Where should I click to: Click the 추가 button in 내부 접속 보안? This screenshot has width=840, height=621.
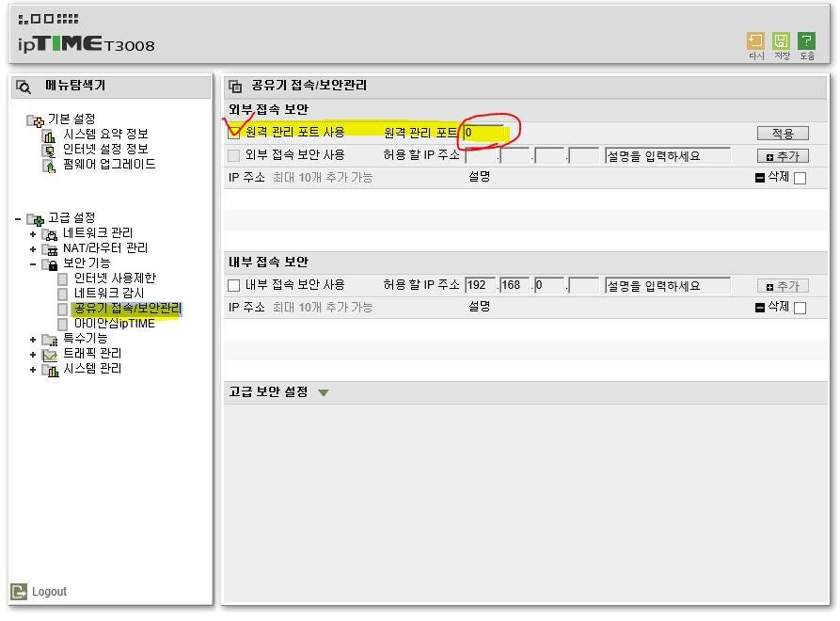point(782,286)
